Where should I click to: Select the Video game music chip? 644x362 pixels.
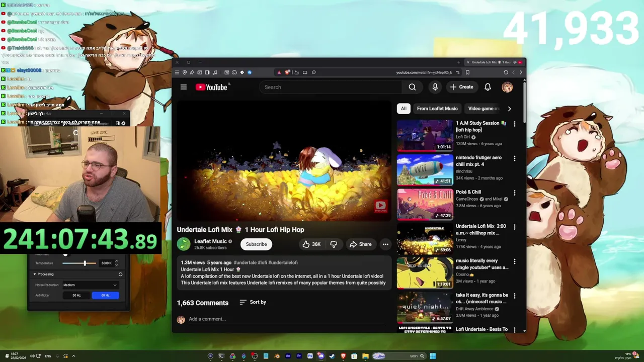(x=483, y=109)
